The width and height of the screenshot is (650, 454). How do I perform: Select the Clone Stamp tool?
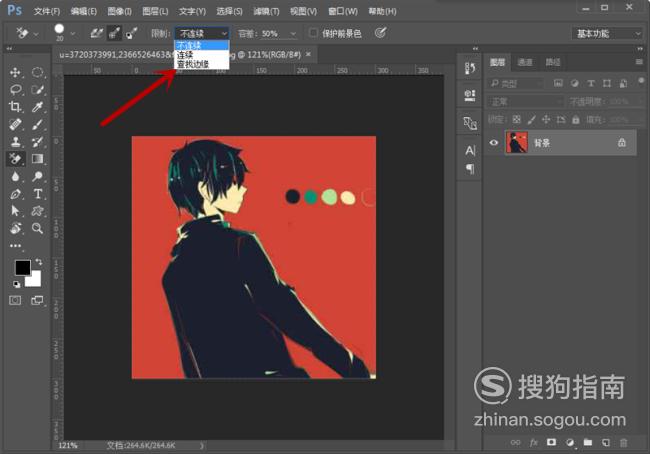coord(15,141)
